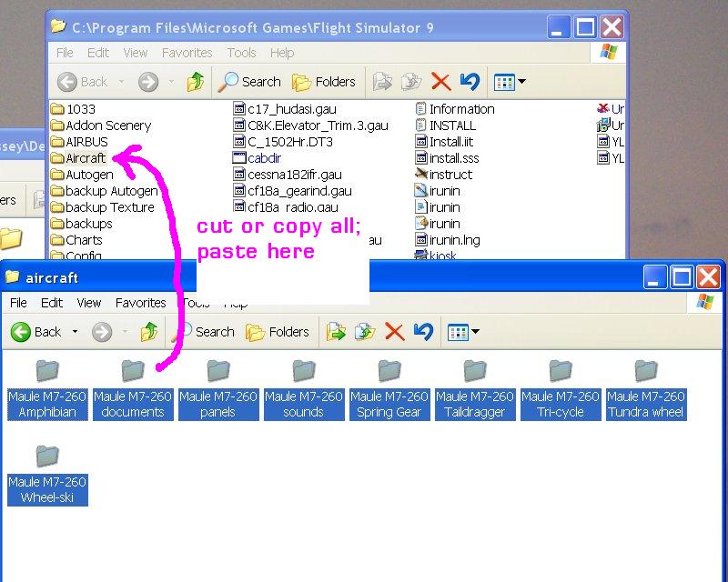
Task: Select the Addon Scenery folder
Action: point(101,125)
